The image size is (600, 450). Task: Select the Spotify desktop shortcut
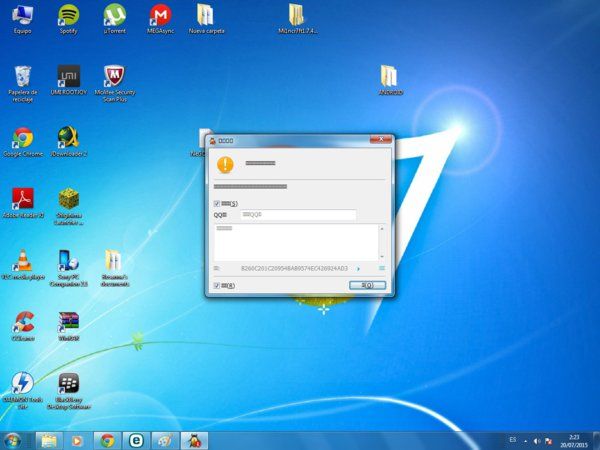(x=68, y=18)
